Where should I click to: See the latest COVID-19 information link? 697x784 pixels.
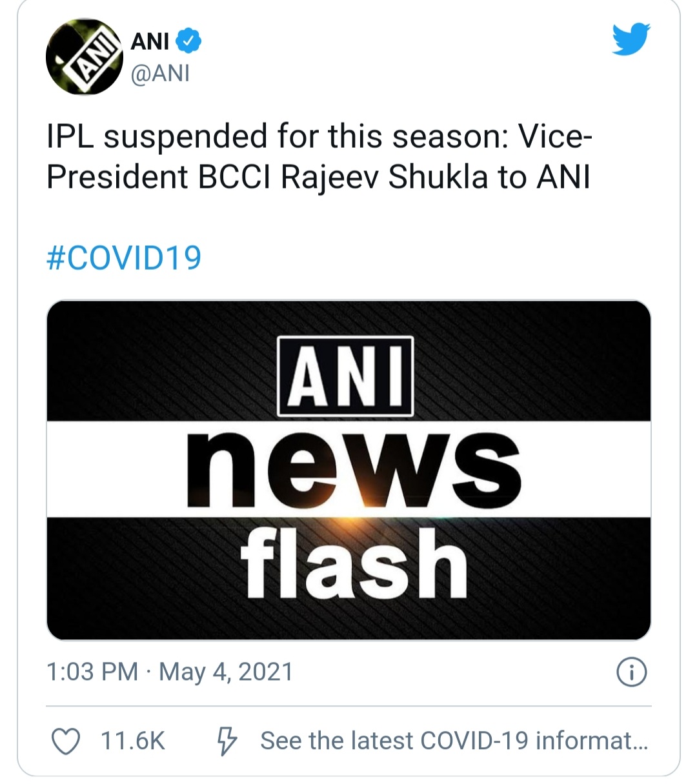(x=454, y=741)
